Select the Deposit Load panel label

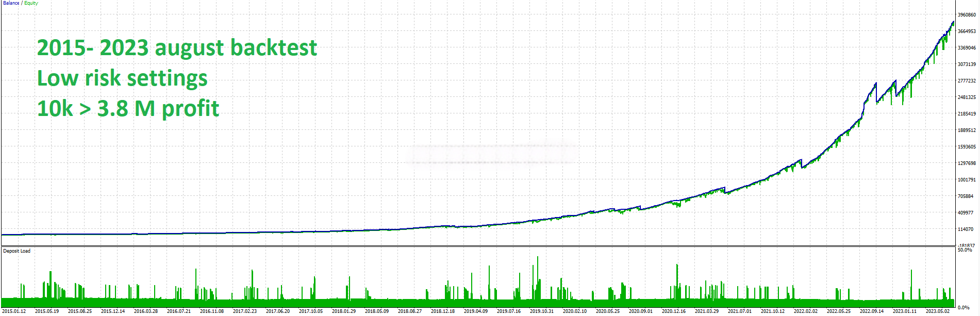pyautogui.click(x=16, y=251)
